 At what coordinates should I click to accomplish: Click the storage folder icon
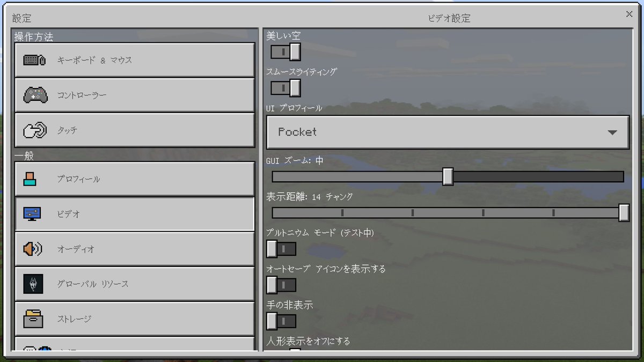coord(33,319)
